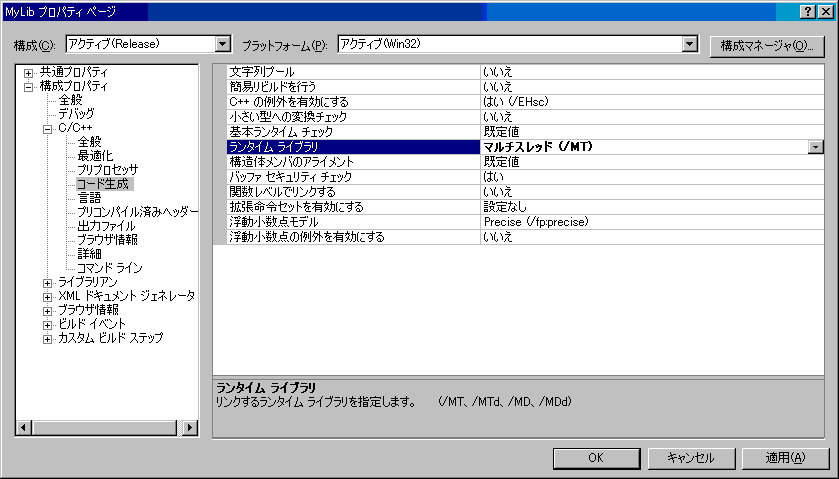Select デバッグ in the property tree
The width and height of the screenshot is (839, 479).
[x=77, y=115]
